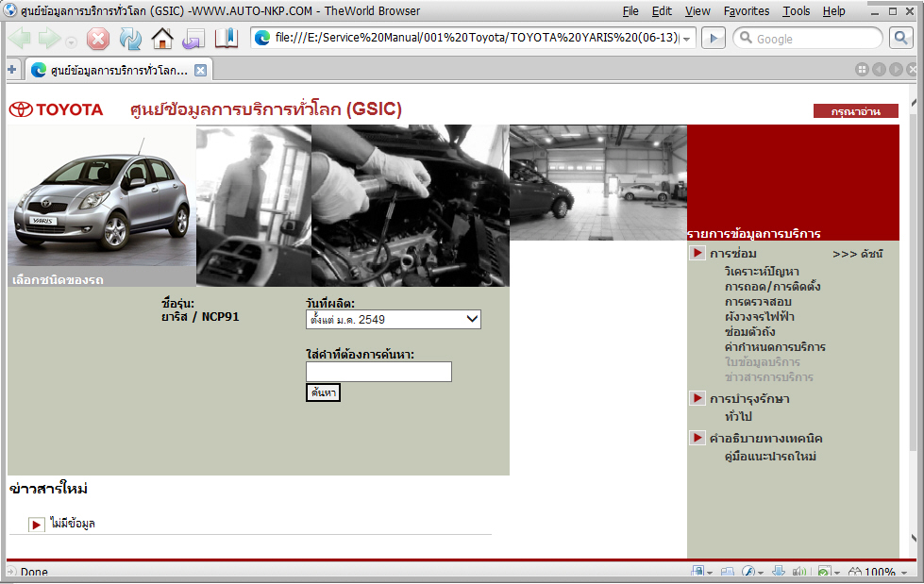Click the Go arrow button
The height and width of the screenshot is (584, 924).
tap(713, 39)
